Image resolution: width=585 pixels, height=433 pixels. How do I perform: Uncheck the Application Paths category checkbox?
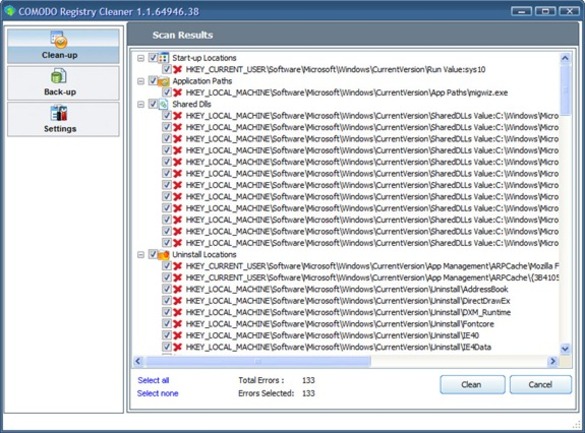153,81
